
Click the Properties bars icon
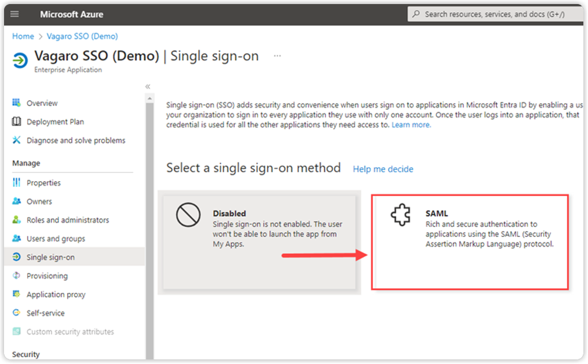pyautogui.click(x=16, y=182)
